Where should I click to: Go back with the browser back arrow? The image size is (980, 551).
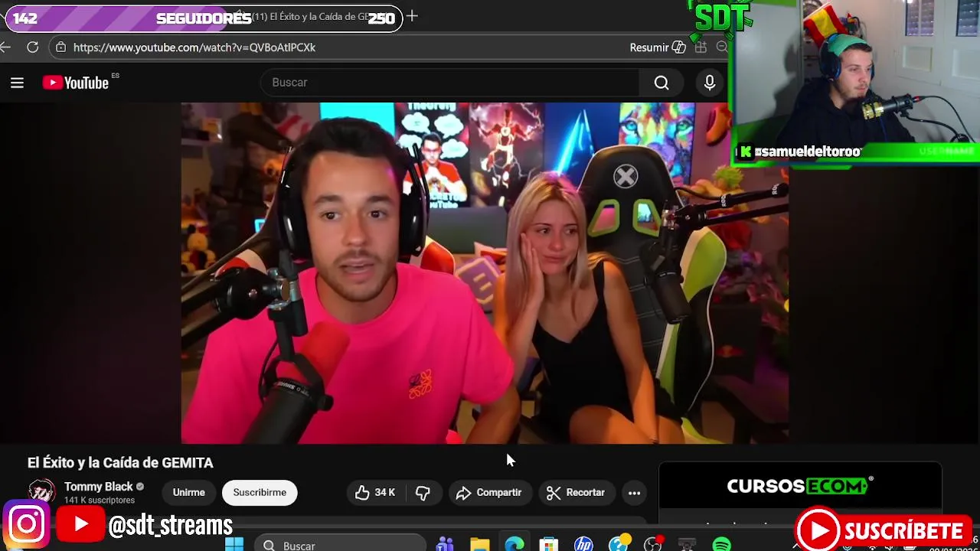point(5,47)
